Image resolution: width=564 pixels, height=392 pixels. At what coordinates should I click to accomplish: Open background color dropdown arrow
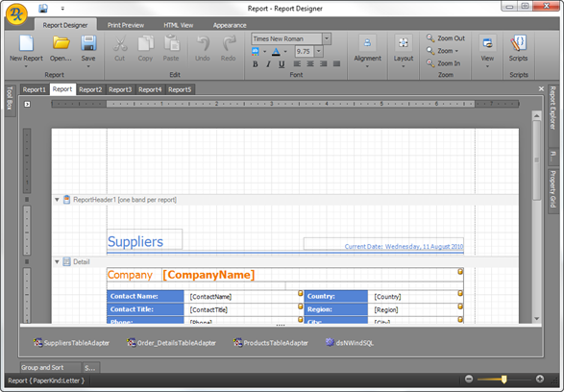[x=265, y=52]
